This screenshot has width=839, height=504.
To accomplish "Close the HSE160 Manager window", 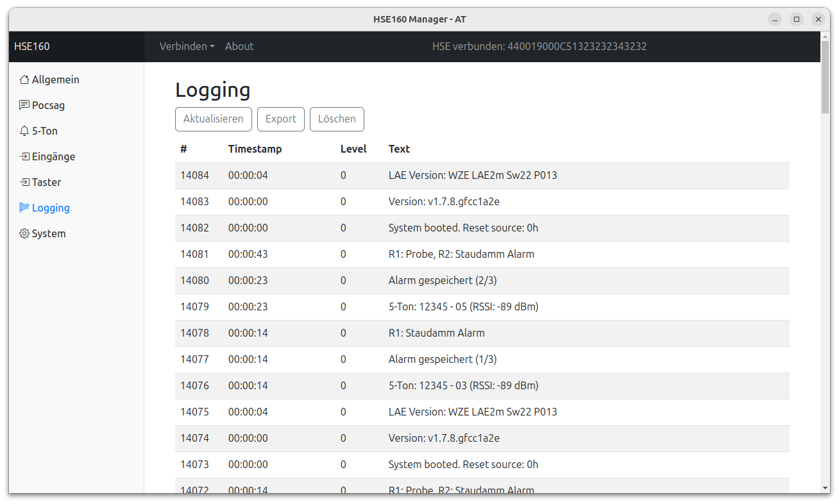I will pos(818,19).
